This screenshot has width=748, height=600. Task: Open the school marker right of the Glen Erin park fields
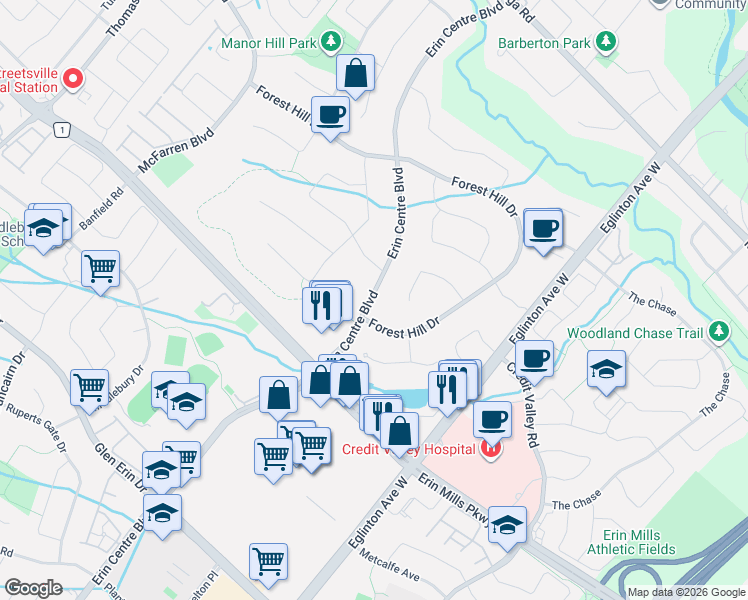point(187,402)
